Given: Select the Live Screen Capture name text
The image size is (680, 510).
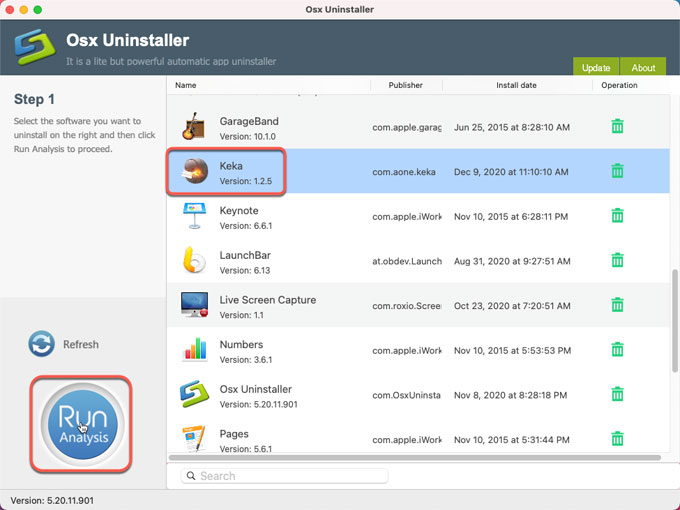Looking at the screenshot, I should click(x=268, y=300).
